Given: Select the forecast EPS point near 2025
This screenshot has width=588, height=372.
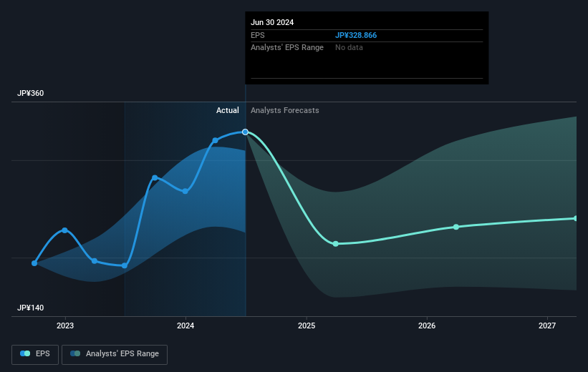Looking at the screenshot, I should point(336,244).
